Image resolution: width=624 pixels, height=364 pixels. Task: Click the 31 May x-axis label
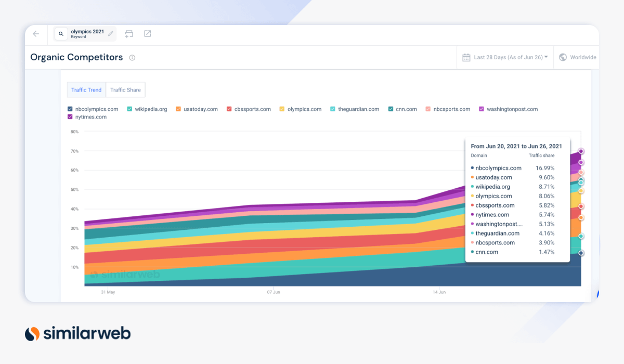(108, 292)
